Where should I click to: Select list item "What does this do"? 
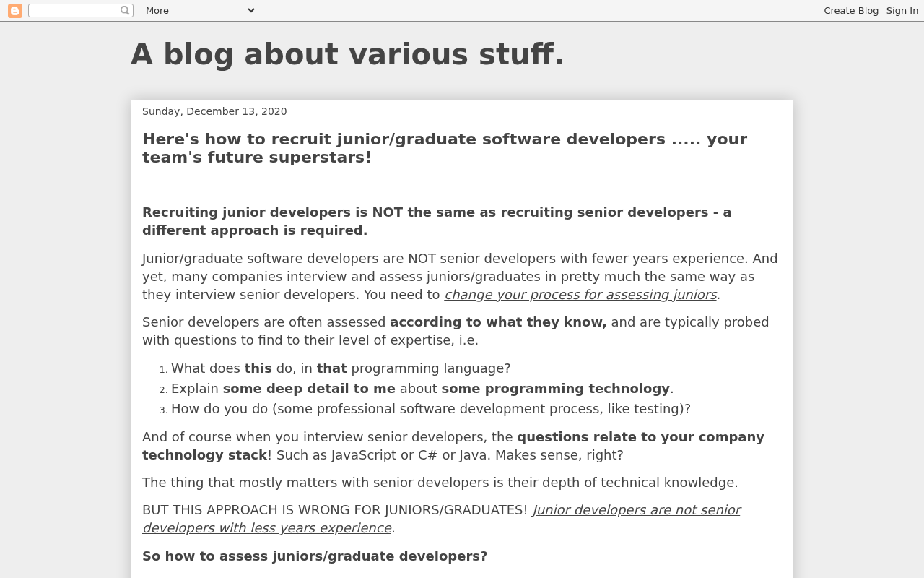pos(341,368)
